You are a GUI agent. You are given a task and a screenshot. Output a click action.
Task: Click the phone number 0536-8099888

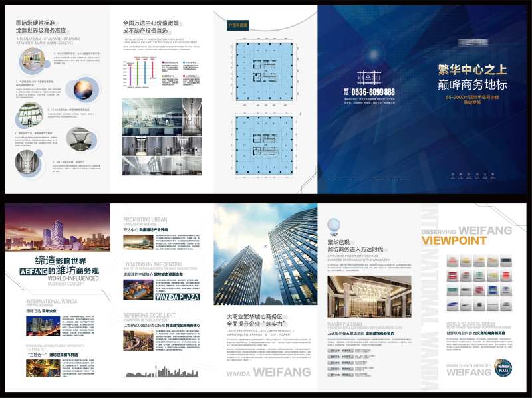[x=373, y=92]
